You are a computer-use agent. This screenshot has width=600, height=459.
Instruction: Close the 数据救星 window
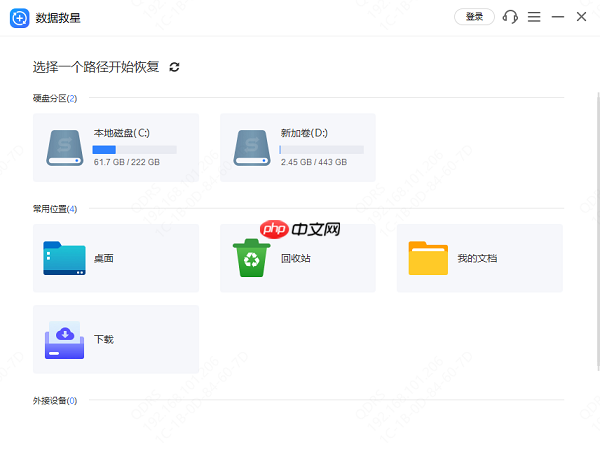(x=582, y=17)
